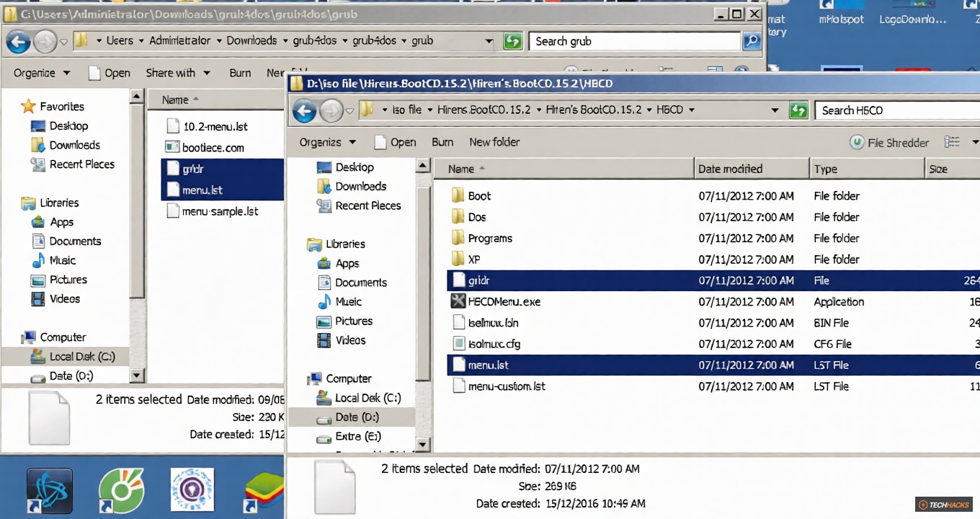980x519 pixels.
Task: Click Forward arrow in grub window
Action: coord(45,41)
